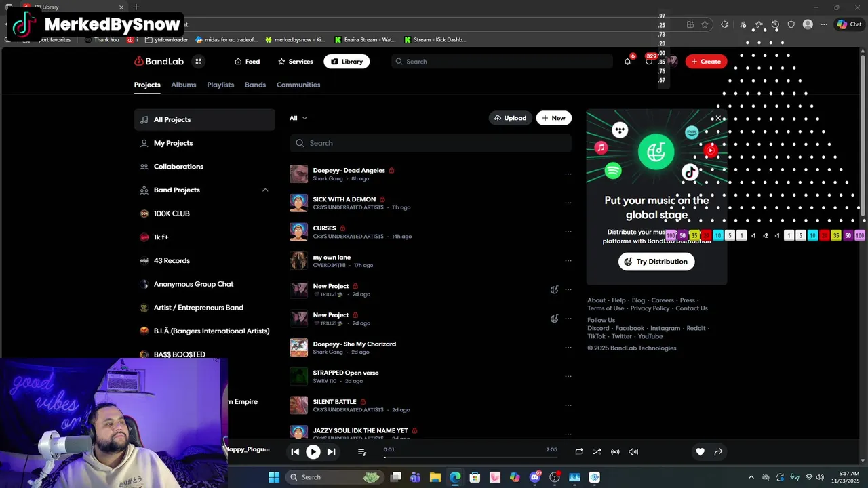Open the CURSES project title
868x488 pixels.
pyautogui.click(x=324, y=228)
